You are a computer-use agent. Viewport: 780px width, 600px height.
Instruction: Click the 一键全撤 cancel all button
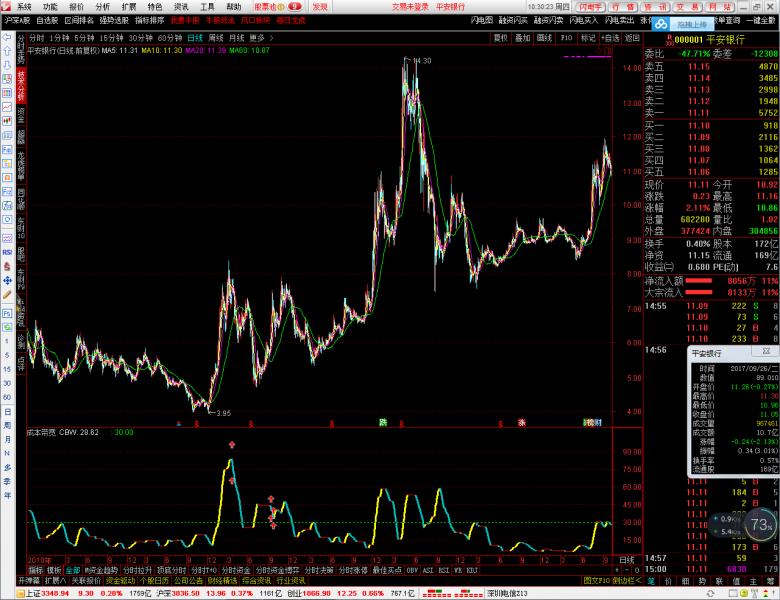pos(761,20)
